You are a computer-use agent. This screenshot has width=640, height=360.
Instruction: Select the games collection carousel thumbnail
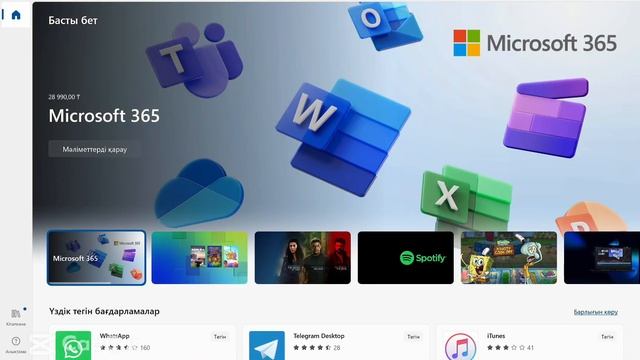click(x=200, y=258)
